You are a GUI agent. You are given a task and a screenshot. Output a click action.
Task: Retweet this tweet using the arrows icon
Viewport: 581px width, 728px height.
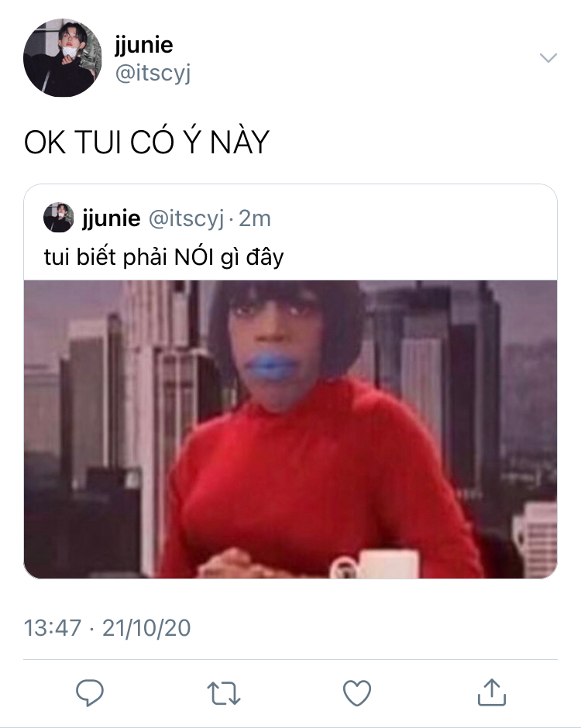(x=223, y=693)
